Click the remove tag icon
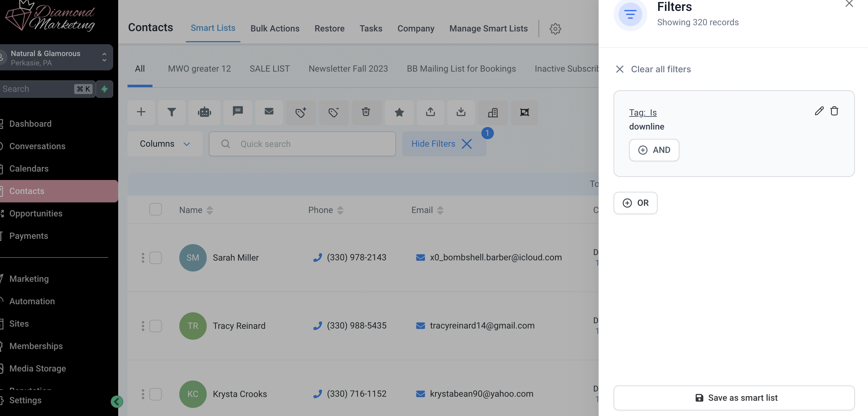 333,112
